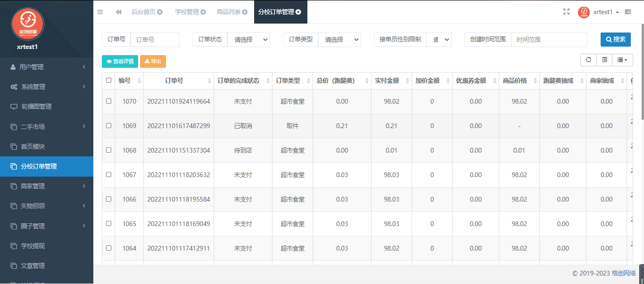
Task: Expand the 失物招领 sidebar menu chevron
Action: [x=84, y=206]
